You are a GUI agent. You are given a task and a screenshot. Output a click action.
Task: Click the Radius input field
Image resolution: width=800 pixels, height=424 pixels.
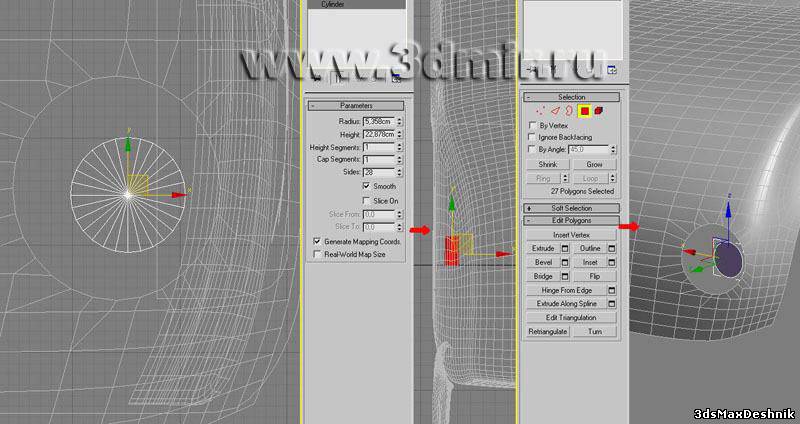pyautogui.click(x=379, y=121)
